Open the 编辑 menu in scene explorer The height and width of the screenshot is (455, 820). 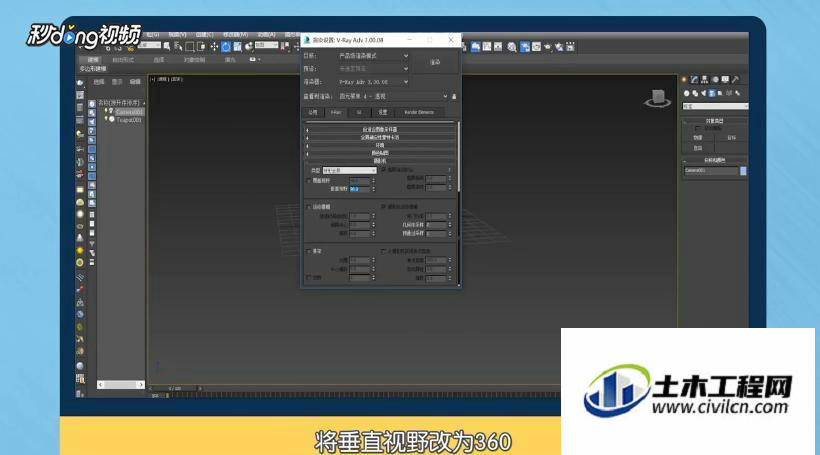(135, 82)
